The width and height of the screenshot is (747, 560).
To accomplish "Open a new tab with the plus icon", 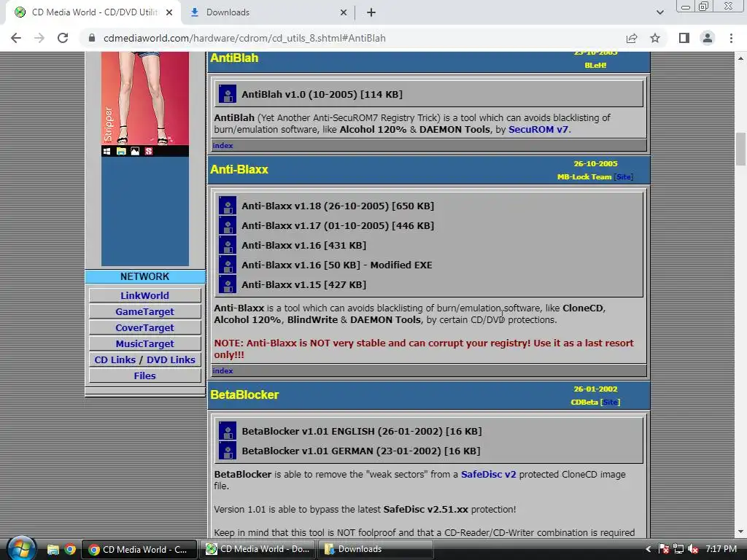I will coord(371,12).
